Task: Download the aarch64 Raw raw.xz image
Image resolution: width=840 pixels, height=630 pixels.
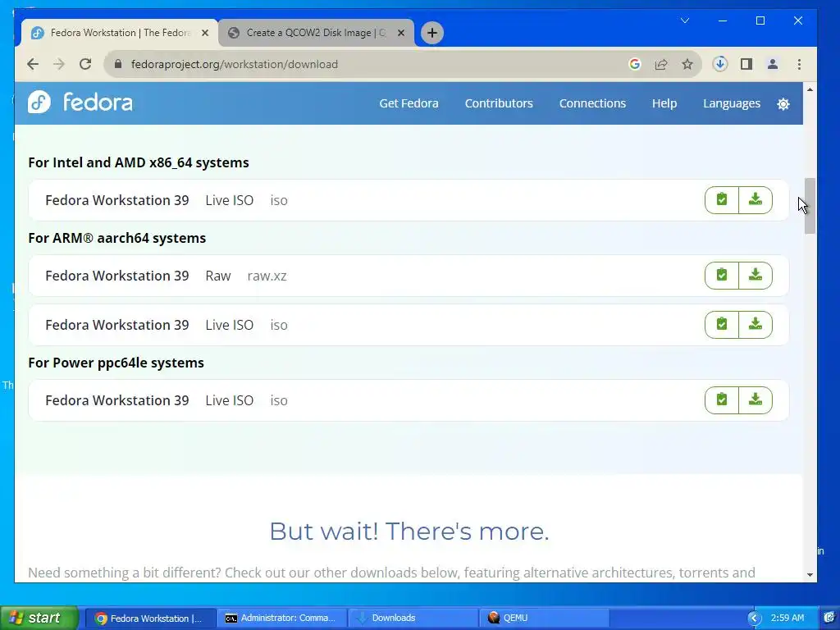Action: click(x=756, y=276)
